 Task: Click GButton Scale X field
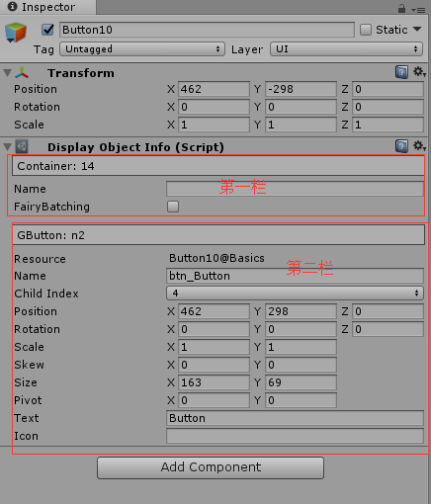click(214, 347)
